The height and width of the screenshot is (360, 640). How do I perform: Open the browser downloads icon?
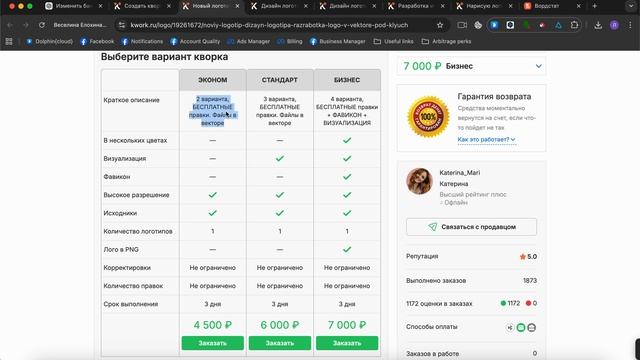click(x=598, y=25)
